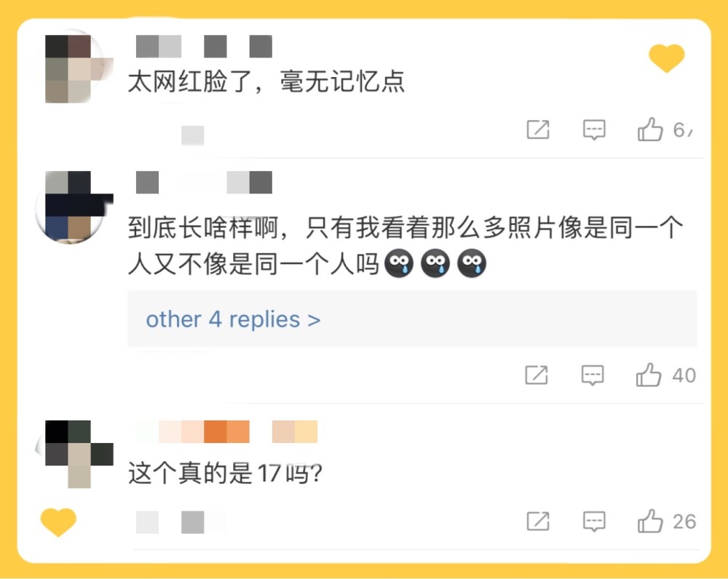
Task: Reply to the comment 到底长啥样啊
Action: point(593,375)
